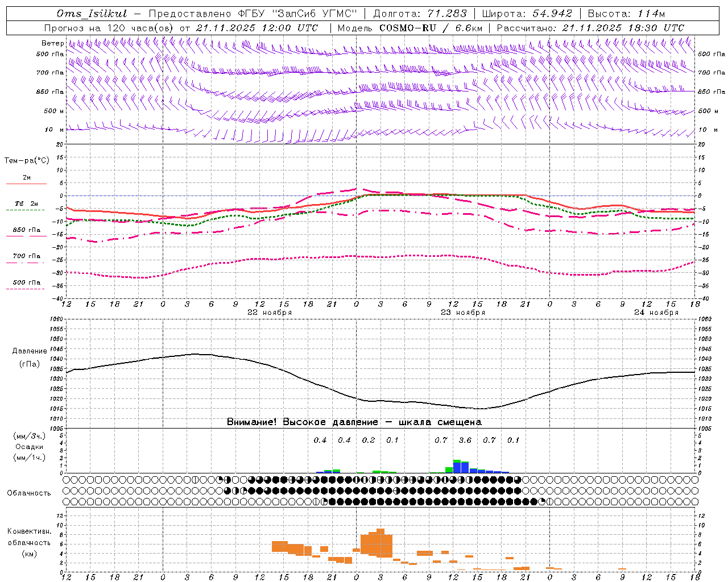Click the Td 2м legend label
728x582 pixels.
pos(27,203)
